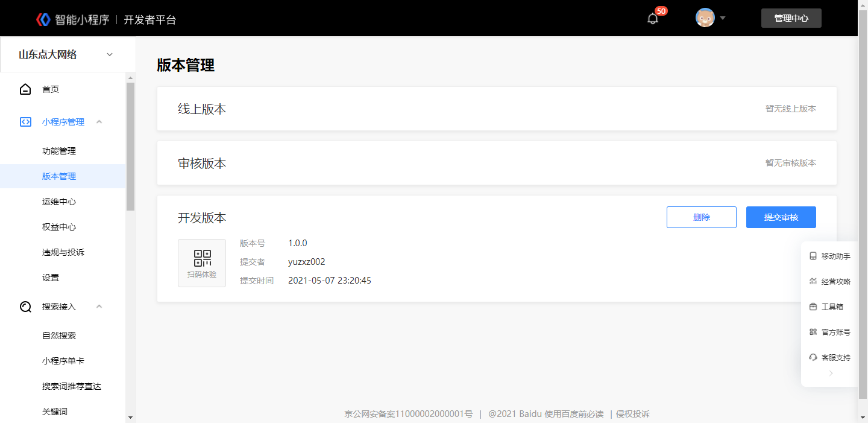
Task: Open 客服支持 customer support
Action: (x=829, y=358)
